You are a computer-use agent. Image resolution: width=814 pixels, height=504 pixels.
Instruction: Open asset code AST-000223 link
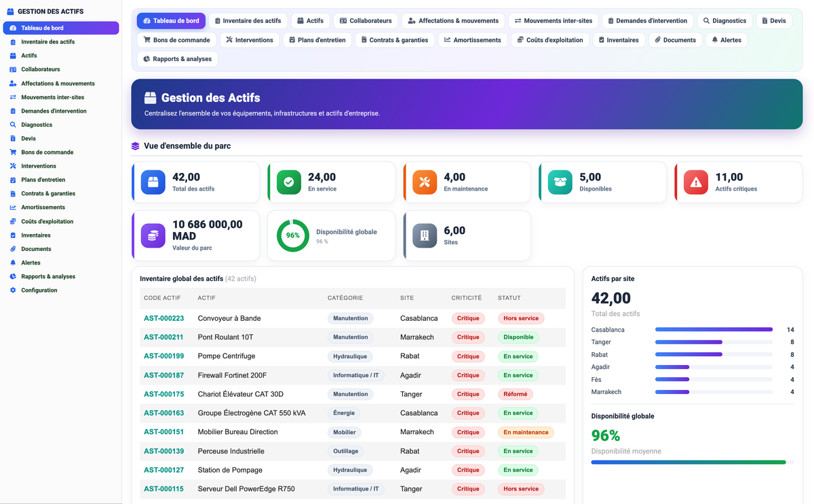tap(163, 318)
